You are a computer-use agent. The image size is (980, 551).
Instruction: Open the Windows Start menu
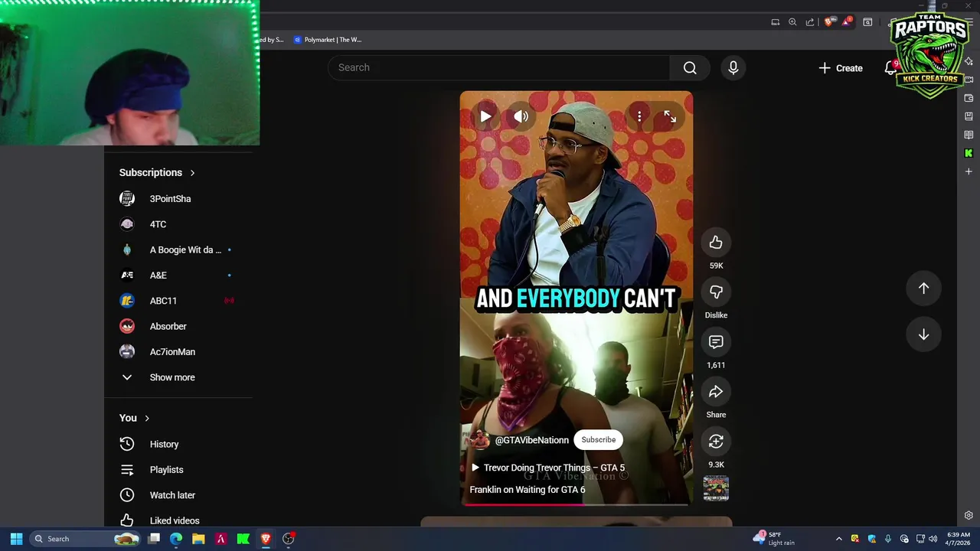16,539
